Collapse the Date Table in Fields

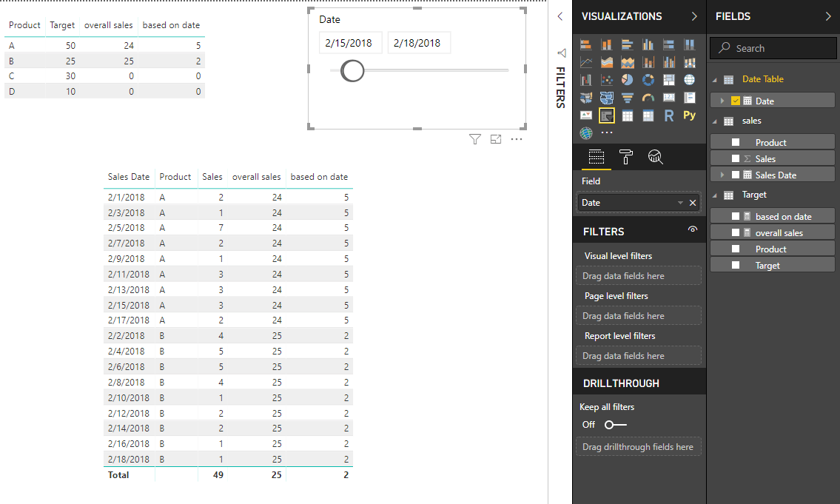[715, 80]
